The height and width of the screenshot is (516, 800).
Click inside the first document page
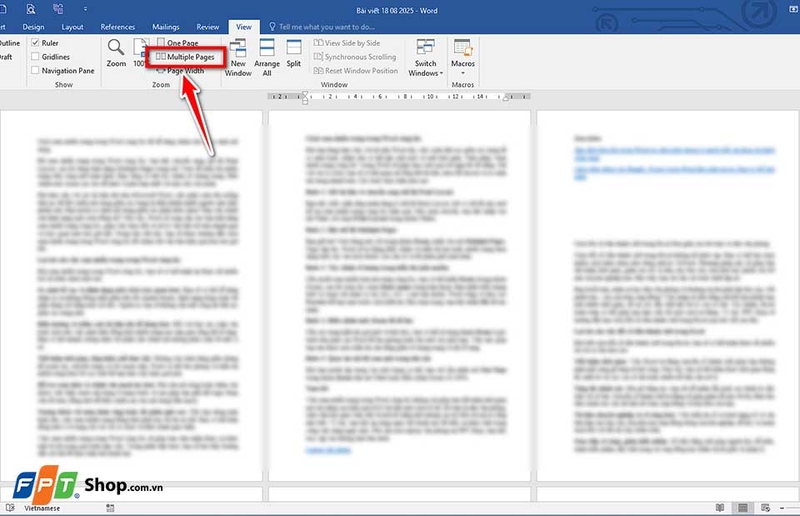click(131, 296)
